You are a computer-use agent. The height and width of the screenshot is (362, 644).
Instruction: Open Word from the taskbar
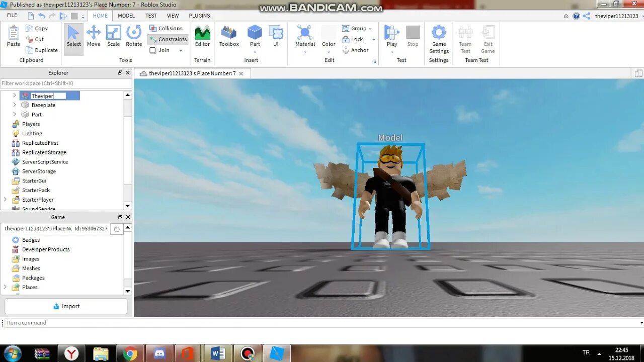218,353
